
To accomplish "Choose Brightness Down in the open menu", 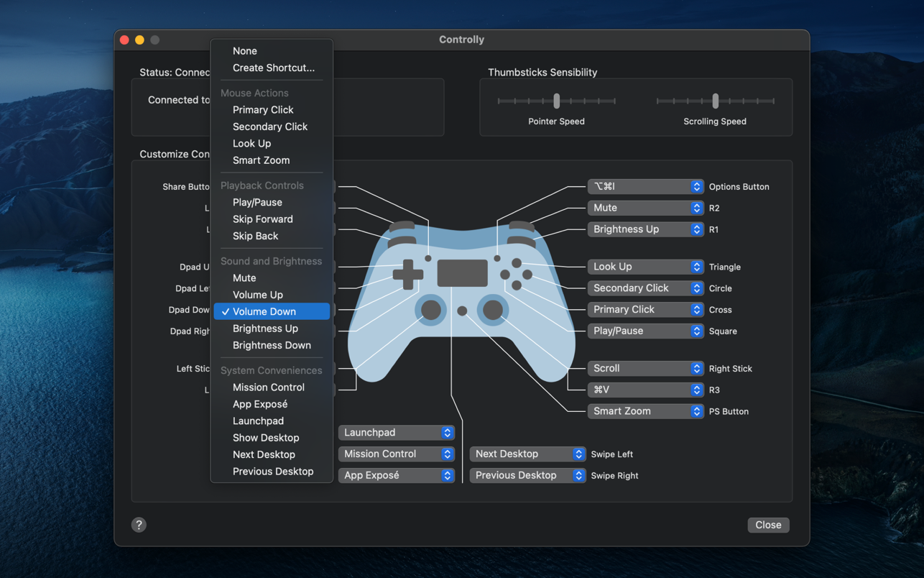I will [272, 345].
